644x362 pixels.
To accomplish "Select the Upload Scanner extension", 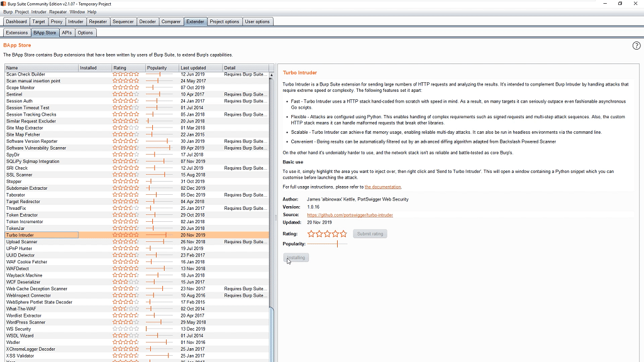I will pyautogui.click(x=136, y=242).
